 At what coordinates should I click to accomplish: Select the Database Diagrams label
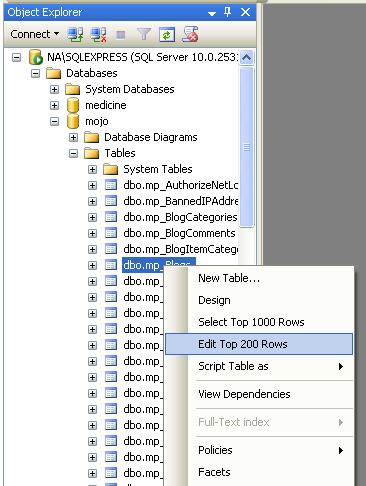click(x=151, y=137)
